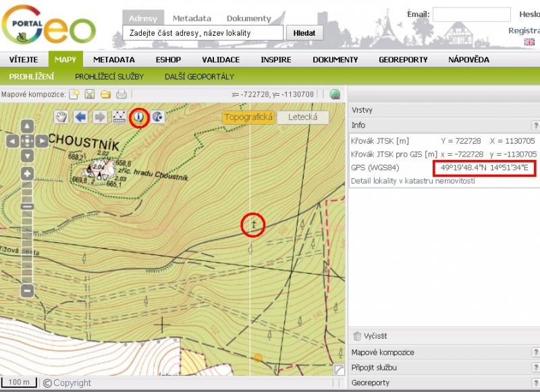This screenshot has height=392, width=540.
Task: Print the current map
Action: (x=122, y=94)
